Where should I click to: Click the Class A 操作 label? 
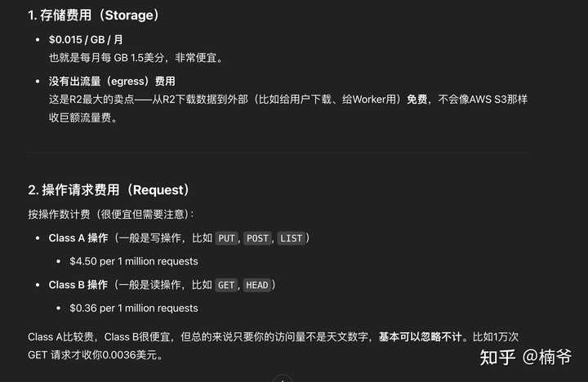point(78,238)
